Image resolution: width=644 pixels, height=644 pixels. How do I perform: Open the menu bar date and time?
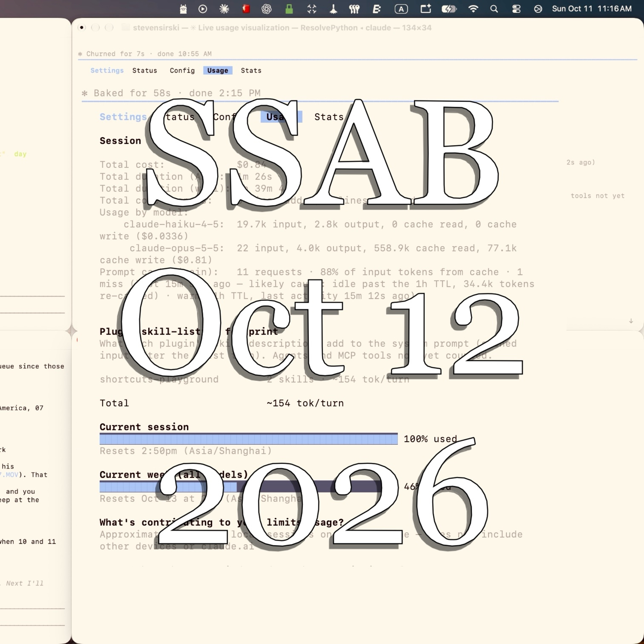coord(592,9)
